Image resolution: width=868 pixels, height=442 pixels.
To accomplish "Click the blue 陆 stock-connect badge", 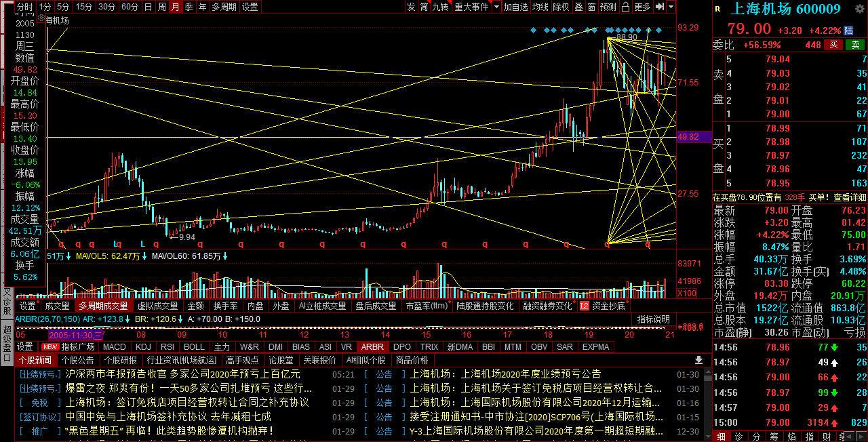I will pos(848,31).
